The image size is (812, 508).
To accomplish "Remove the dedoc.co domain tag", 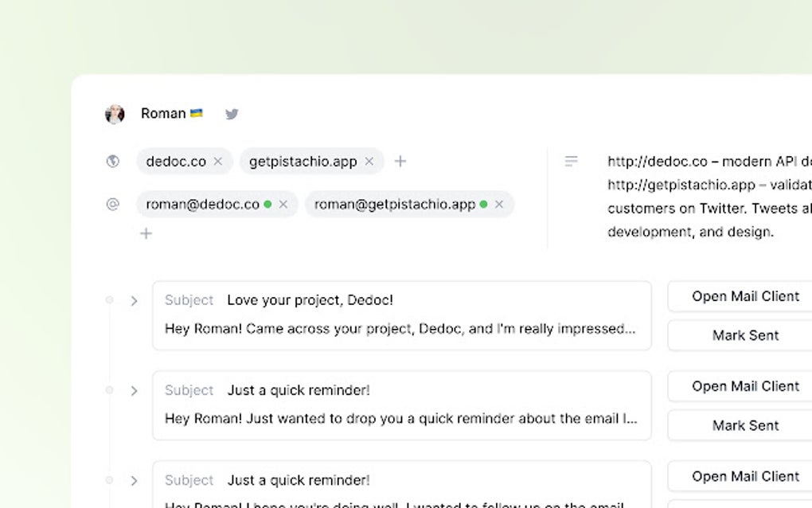I will [x=218, y=162].
